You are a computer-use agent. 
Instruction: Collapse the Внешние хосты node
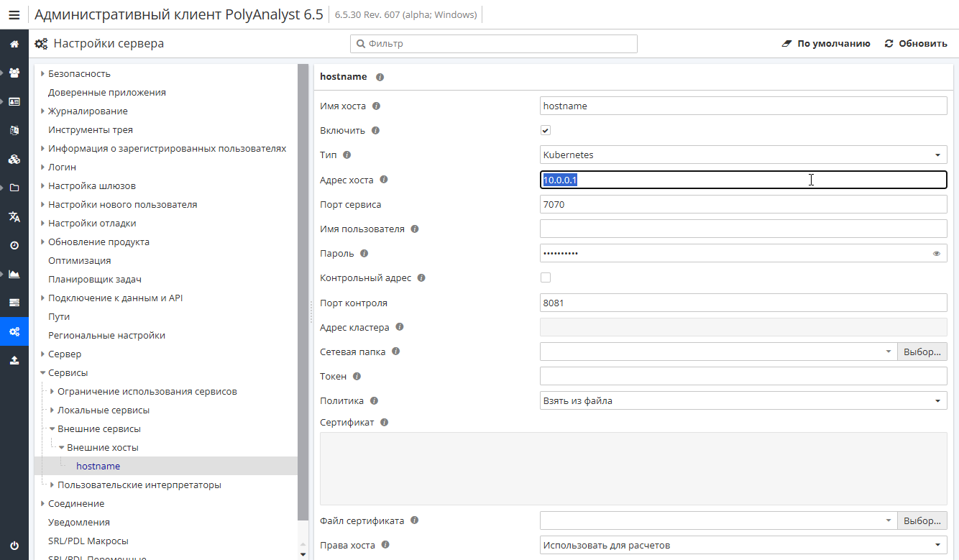pos(61,448)
